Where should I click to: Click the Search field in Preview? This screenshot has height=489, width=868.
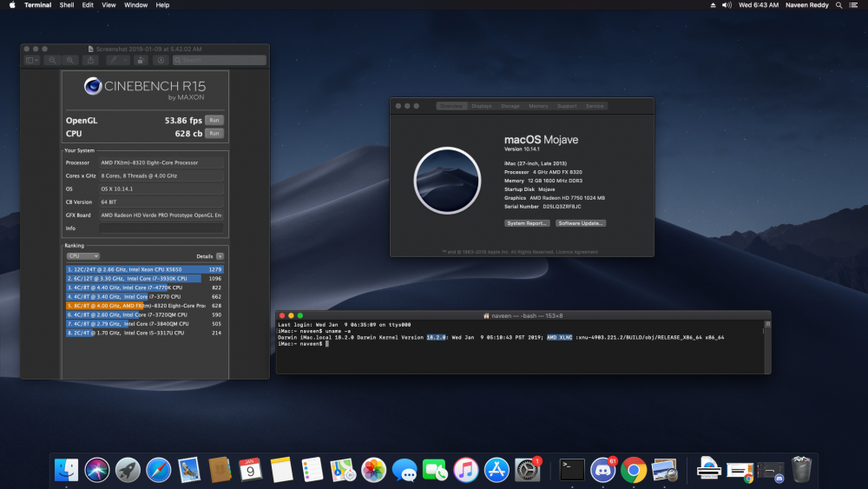click(x=220, y=60)
